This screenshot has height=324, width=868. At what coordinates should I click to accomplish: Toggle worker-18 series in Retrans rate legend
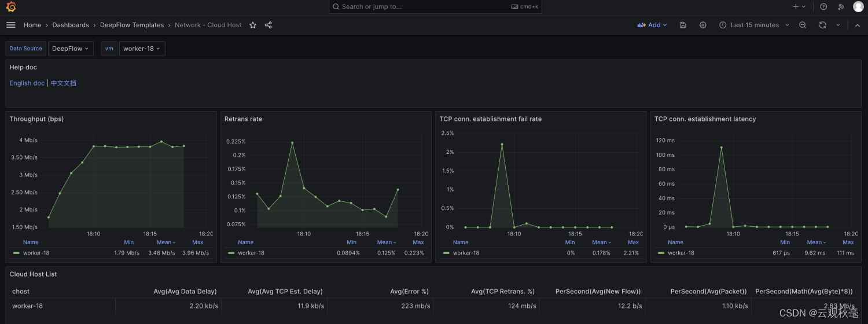coord(251,253)
